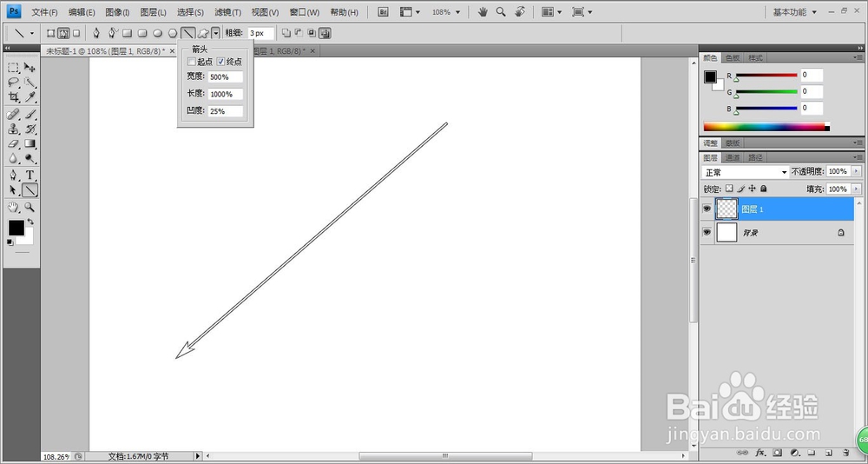Toggle lock transparent pixels

click(729, 189)
